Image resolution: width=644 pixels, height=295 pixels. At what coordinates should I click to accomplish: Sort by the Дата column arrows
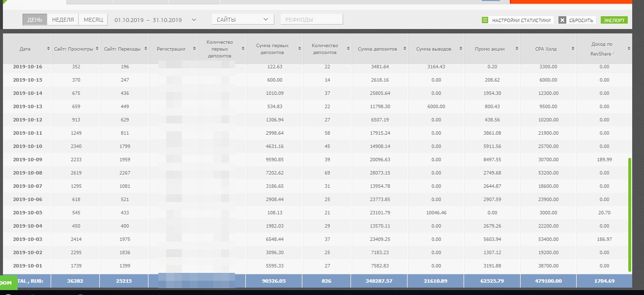pyautogui.click(x=48, y=49)
